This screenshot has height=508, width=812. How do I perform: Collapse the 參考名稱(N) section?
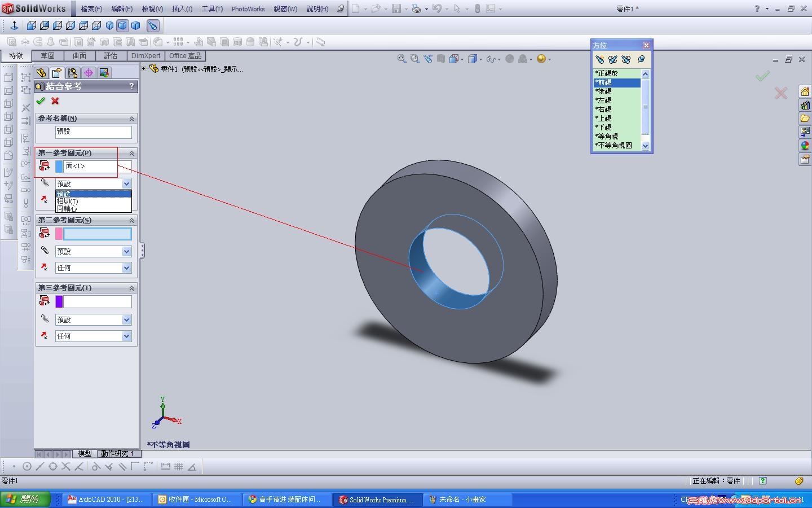click(x=131, y=119)
